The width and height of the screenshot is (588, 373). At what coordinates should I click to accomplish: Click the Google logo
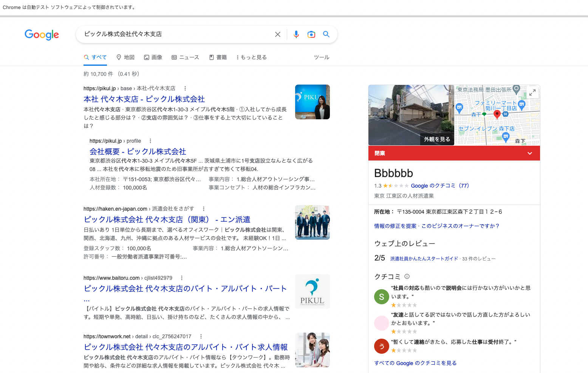click(x=42, y=34)
